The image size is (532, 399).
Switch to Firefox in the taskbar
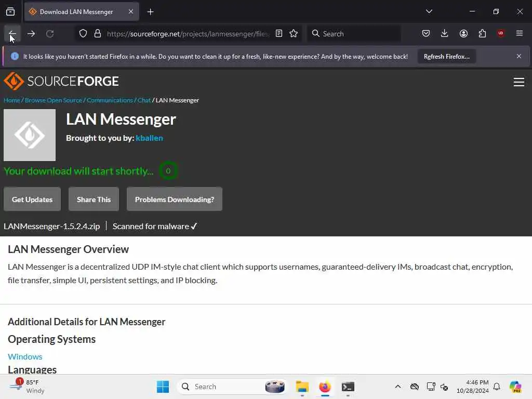tap(325, 387)
